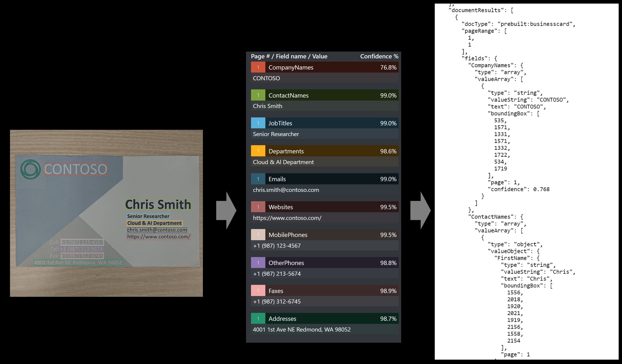Click the orange Departments page badge
Viewport: 622px width, 364px height.
[x=258, y=151]
